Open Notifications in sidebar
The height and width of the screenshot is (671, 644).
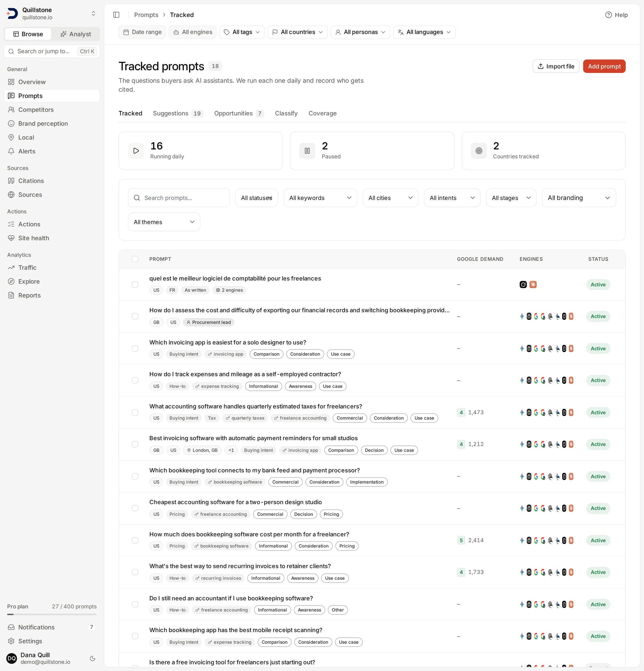tap(52, 627)
